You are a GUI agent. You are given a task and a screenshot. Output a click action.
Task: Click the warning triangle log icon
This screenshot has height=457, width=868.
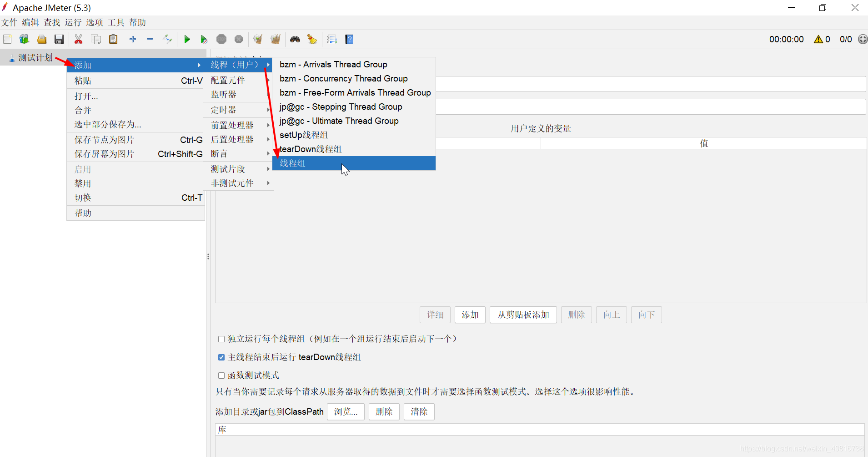click(818, 39)
